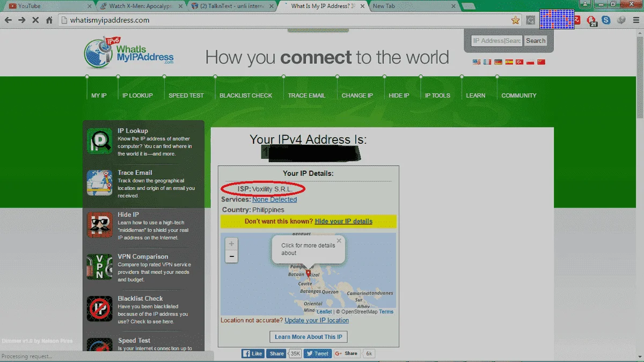This screenshot has width=644, height=362.
Task: Click the Speed Test sidebar icon
Action: pos(100,345)
